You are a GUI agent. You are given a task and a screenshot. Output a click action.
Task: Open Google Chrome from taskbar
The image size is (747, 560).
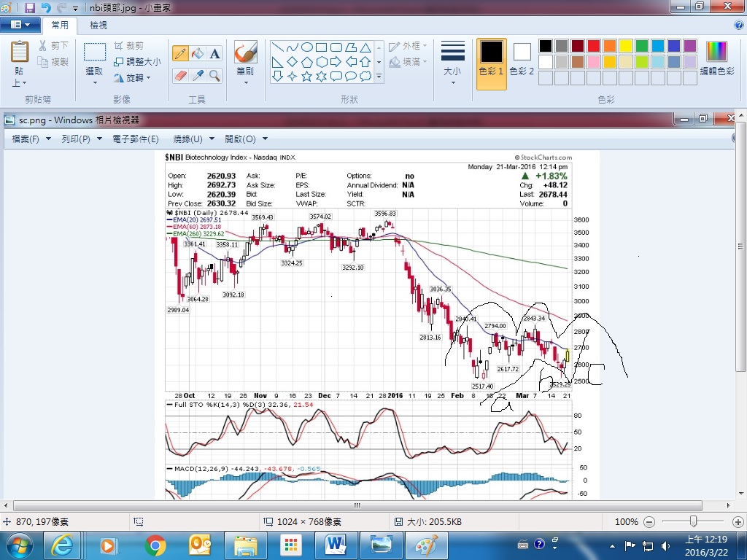[155, 545]
